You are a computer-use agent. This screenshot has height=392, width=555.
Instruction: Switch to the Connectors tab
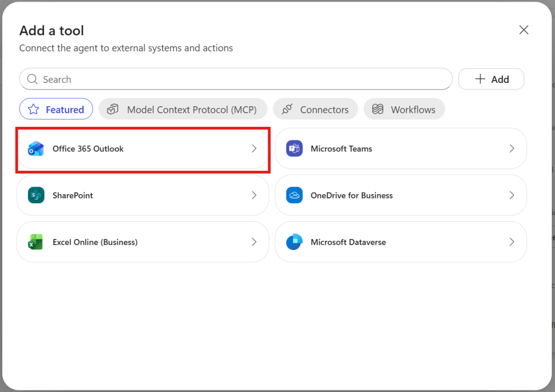pos(315,109)
